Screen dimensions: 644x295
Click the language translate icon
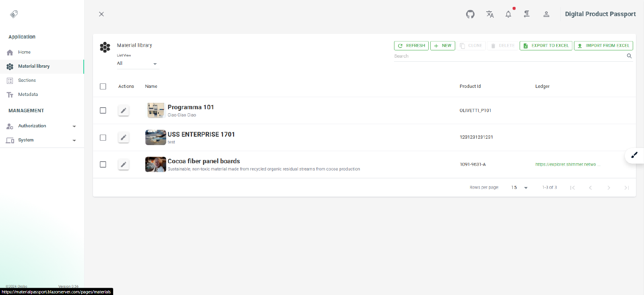pyautogui.click(x=489, y=15)
